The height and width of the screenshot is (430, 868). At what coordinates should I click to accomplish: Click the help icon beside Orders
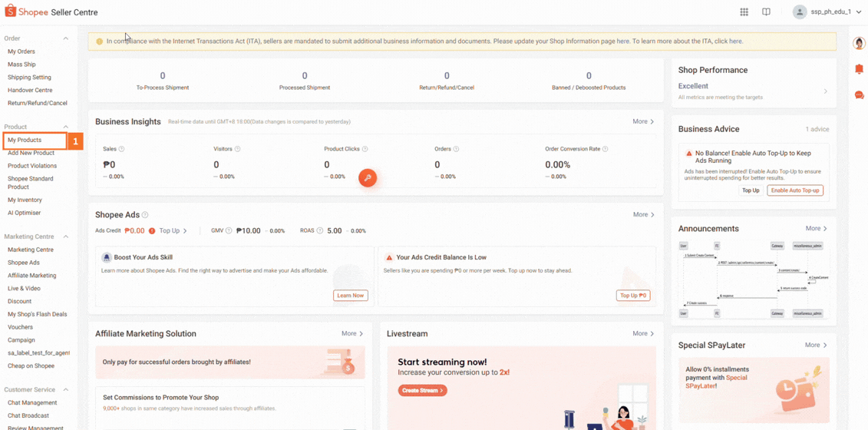457,149
